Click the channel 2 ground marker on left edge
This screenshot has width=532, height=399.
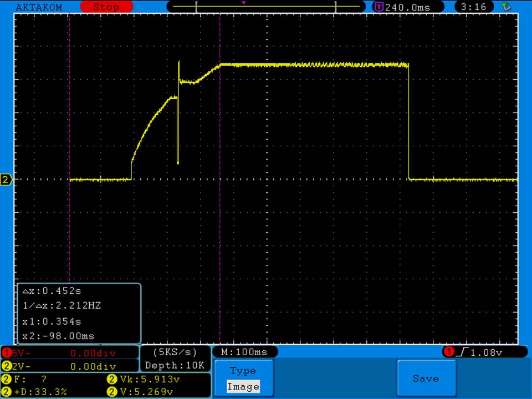click(7, 180)
